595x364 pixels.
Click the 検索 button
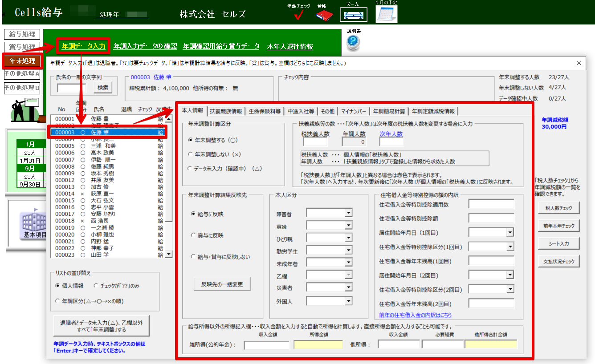click(x=103, y=88)
